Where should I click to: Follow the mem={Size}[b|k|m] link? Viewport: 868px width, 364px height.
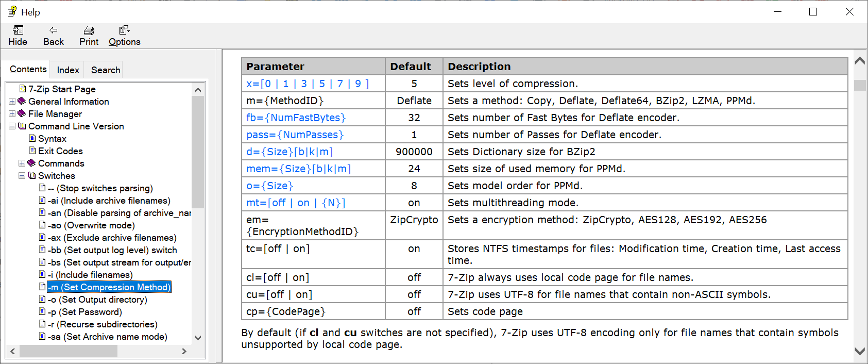(x=298, y=169)
